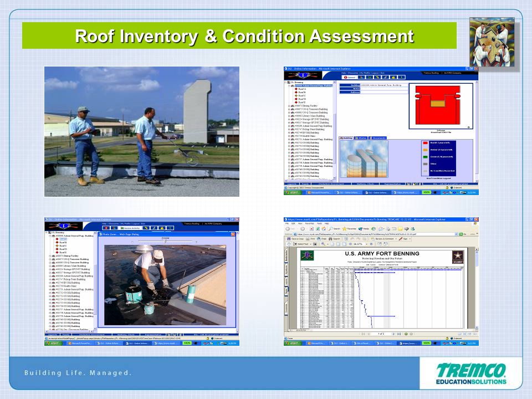Choose the Select Text tool in Acrobat

[301, 244]
